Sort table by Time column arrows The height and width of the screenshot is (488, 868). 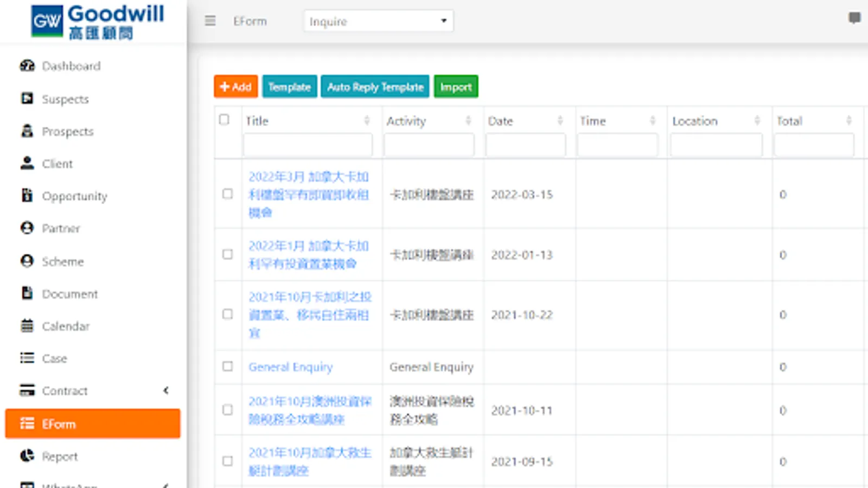(653, 120)
